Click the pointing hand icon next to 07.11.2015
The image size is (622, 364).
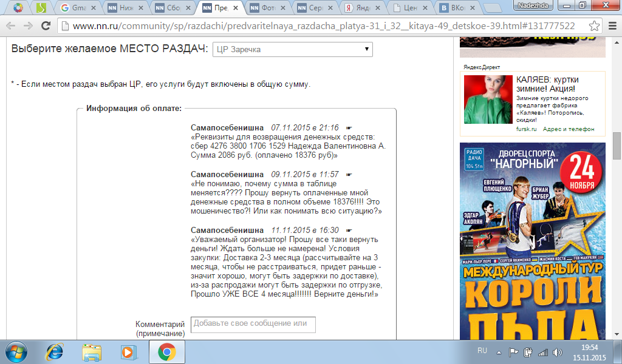click(x=349, y=128)
